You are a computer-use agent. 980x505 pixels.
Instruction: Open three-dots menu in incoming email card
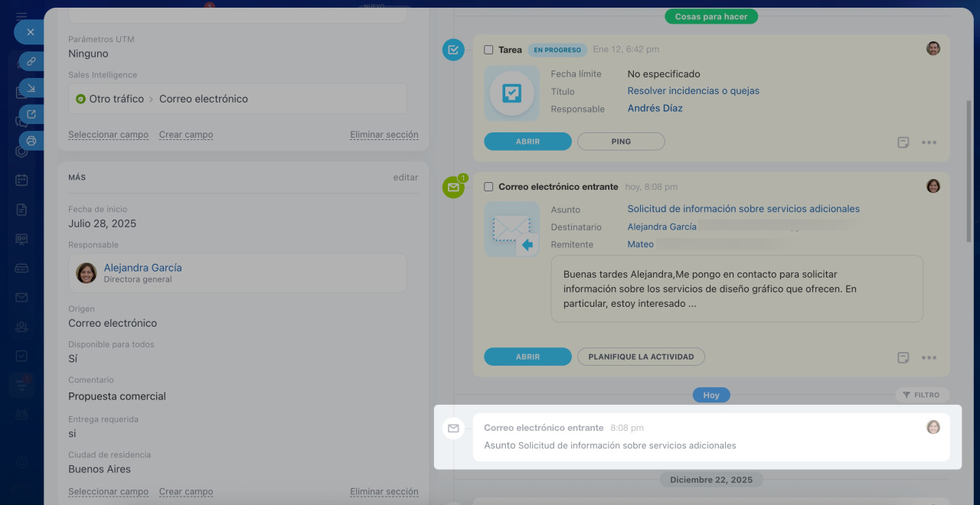click(929, 357)
